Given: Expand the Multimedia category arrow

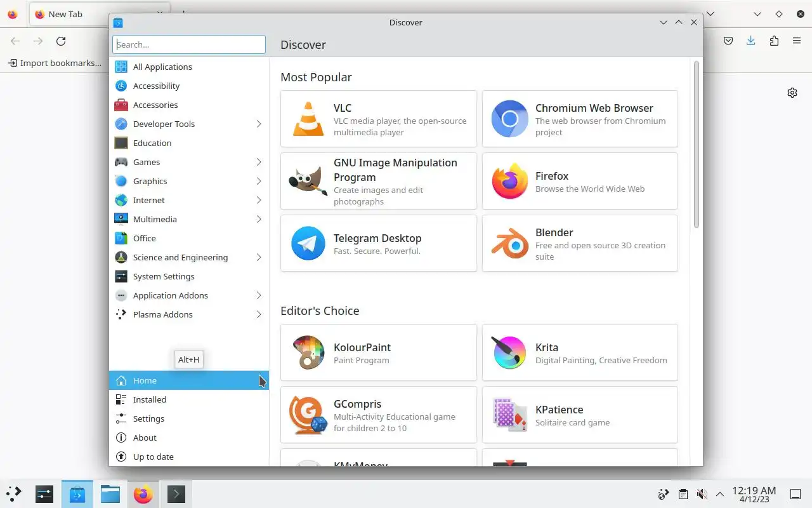Looking at the screenshot, I should coord(259,219).
